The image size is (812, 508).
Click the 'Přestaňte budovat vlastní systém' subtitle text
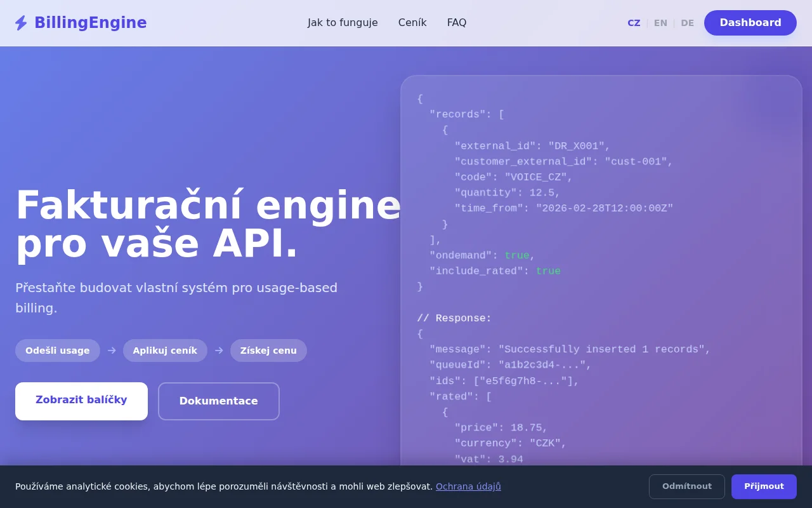[x=176, y=298]
